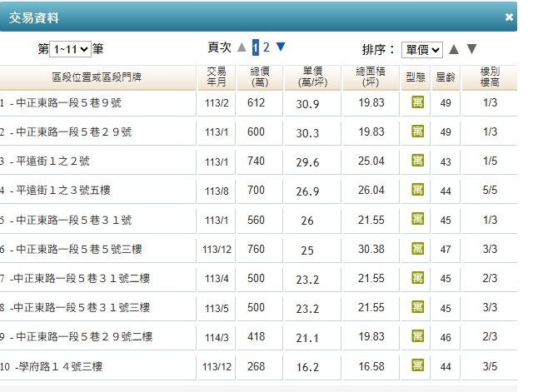The image size is (538, 392).
Task: Click the 區段位置或區段門牌 column header
Action: [97, 77]
